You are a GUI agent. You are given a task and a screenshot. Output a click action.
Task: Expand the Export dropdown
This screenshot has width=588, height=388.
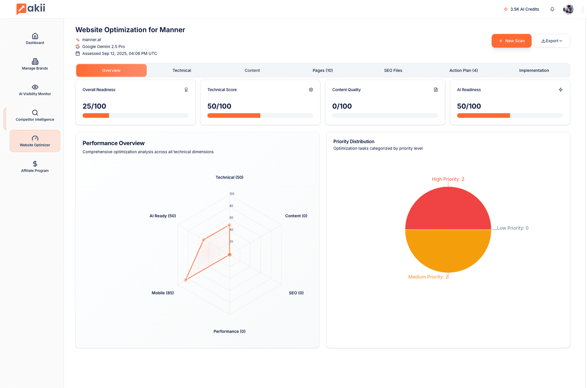point(552,41)
